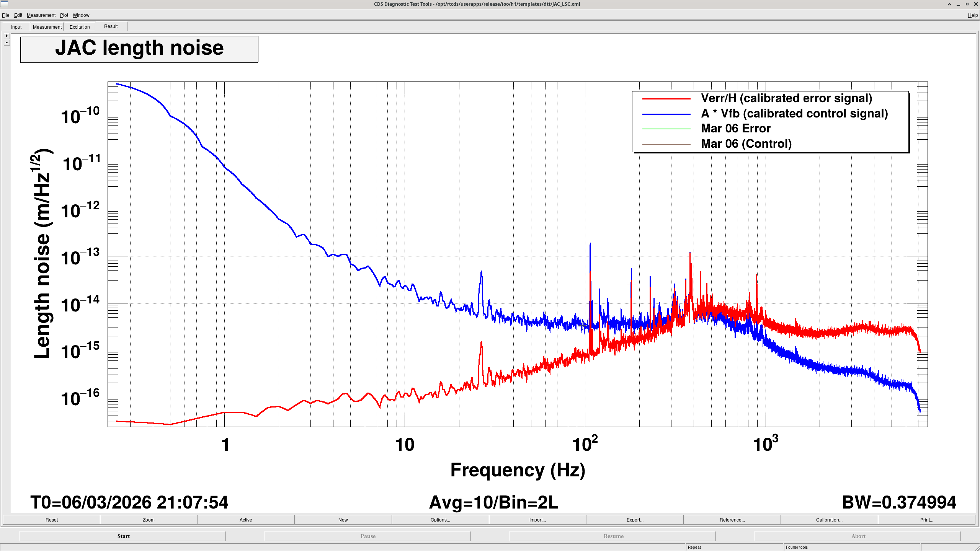Click the Export... button
The height and width of the screenshot is (551, 980).
[x=635, y=520]
